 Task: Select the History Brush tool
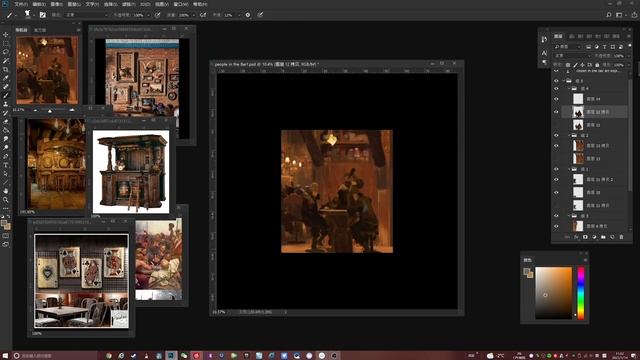6,113
